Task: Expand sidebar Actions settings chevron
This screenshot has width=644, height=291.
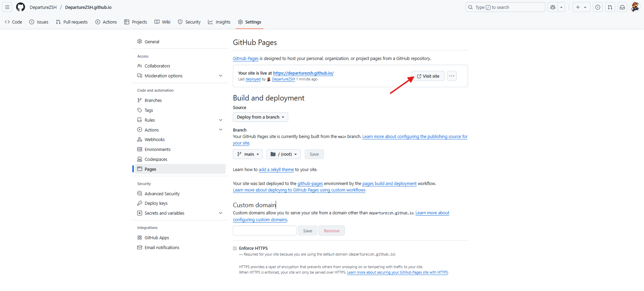Action: tap(221, 129)
